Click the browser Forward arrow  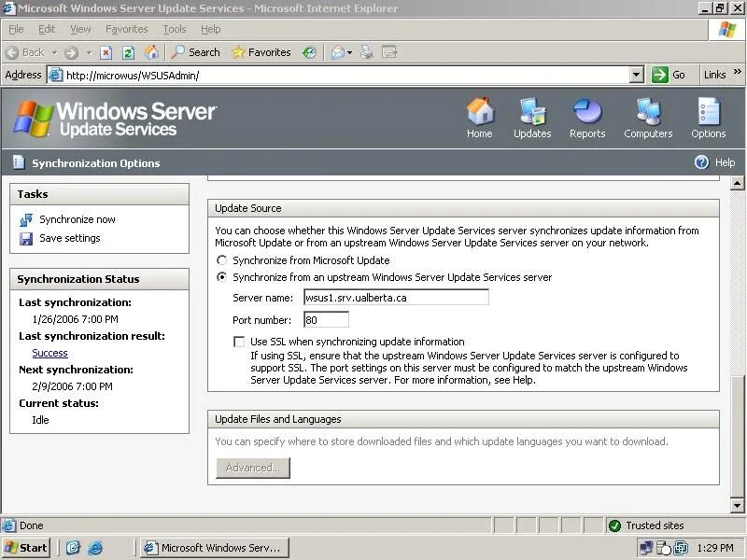(72, 52)
